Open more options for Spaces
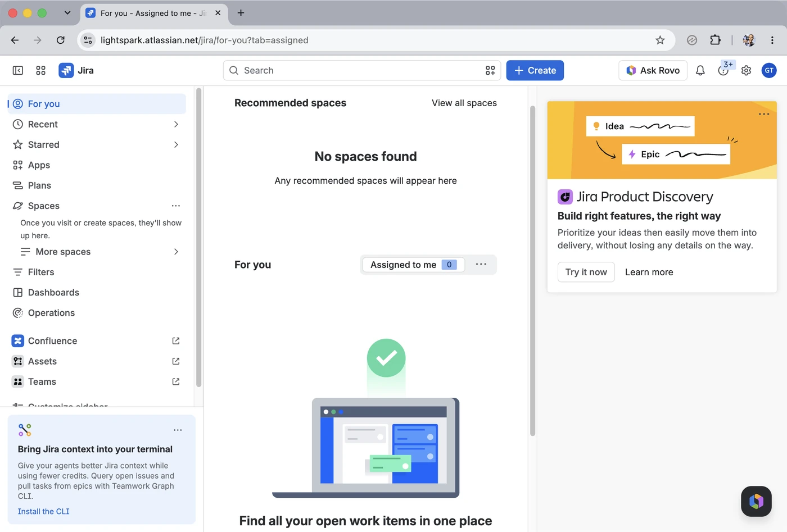Image resolution: width=787 pixels, height=532 pixels. pyautogui.click(x=176, y=206)
